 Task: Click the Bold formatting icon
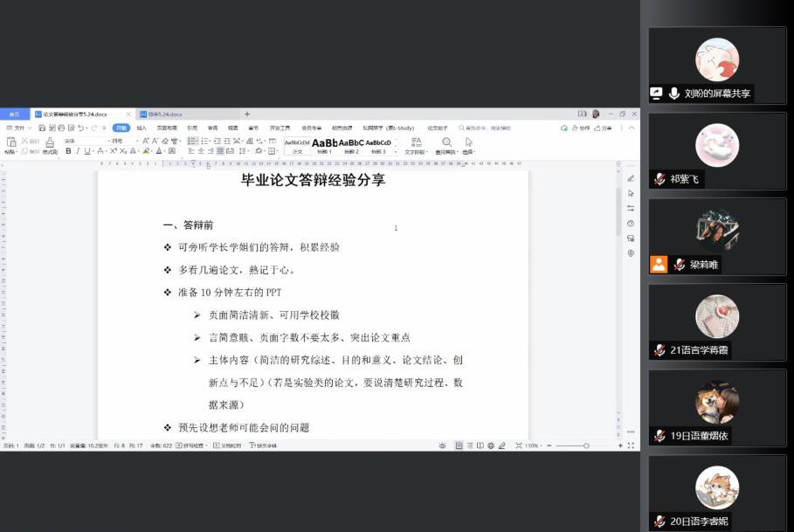[68, 151]
